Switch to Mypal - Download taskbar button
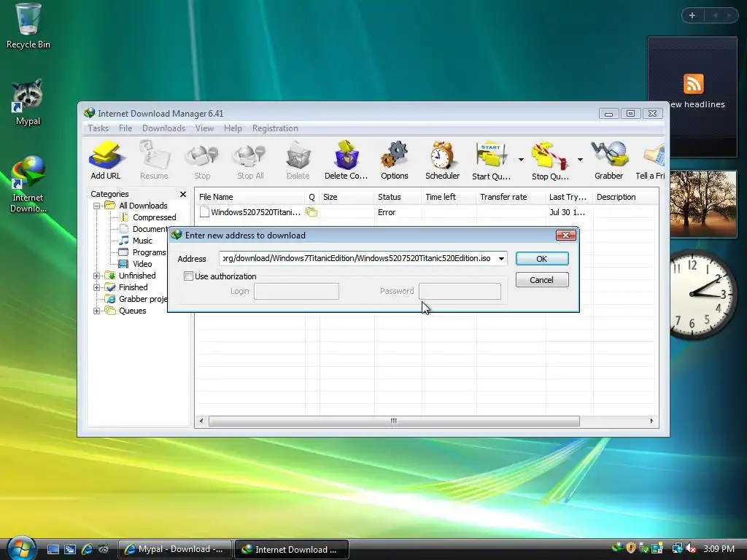This screenshot has width=747, height=560. 175,549
